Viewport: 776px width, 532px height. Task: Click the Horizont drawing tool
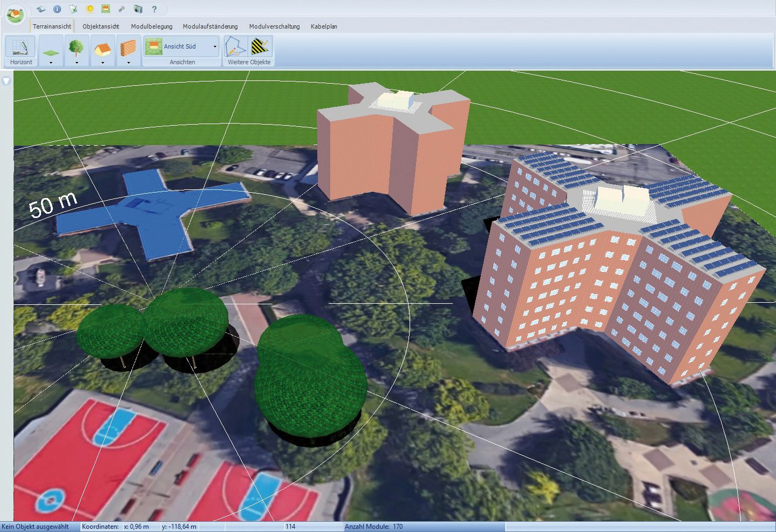click(x=21, y=47)
